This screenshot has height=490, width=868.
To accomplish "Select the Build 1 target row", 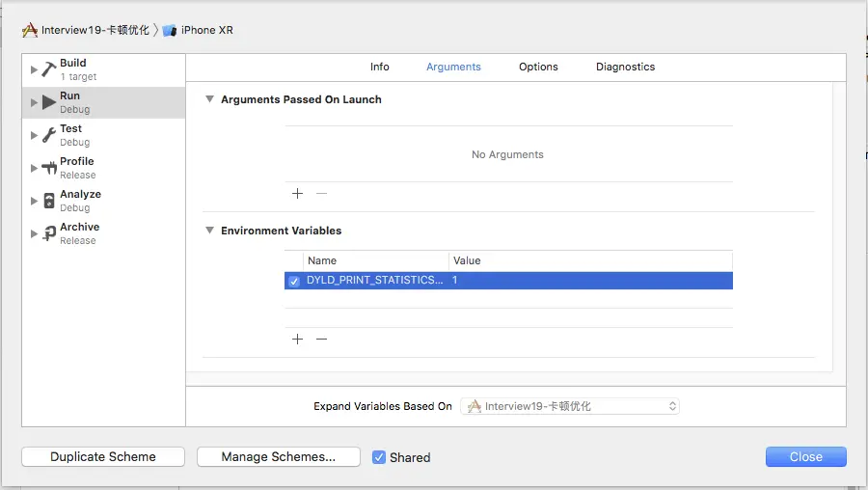I will click(103, 69).
